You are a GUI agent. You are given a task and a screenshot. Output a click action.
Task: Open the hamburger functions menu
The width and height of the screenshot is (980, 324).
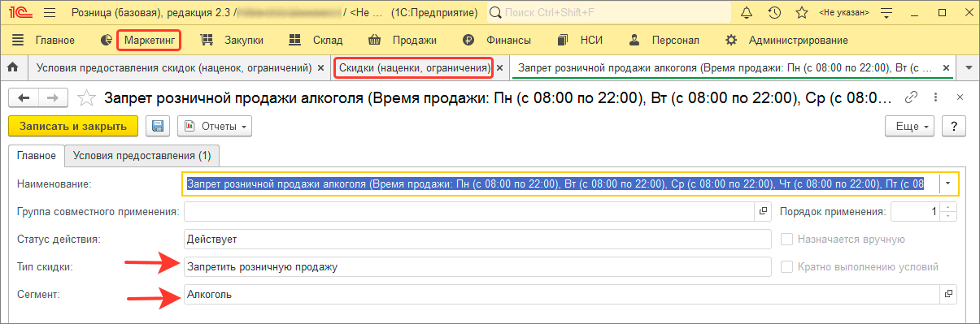50,13
